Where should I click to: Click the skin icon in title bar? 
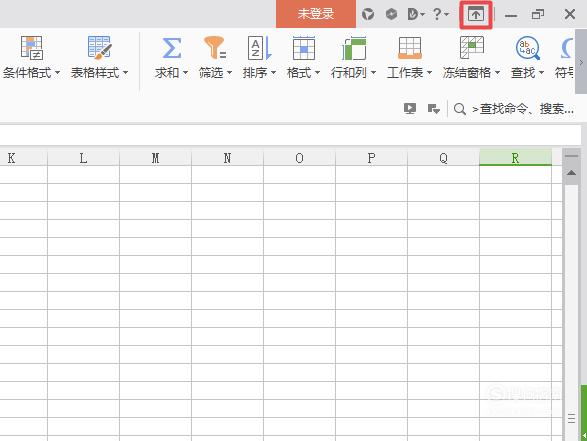pos(368,15)
